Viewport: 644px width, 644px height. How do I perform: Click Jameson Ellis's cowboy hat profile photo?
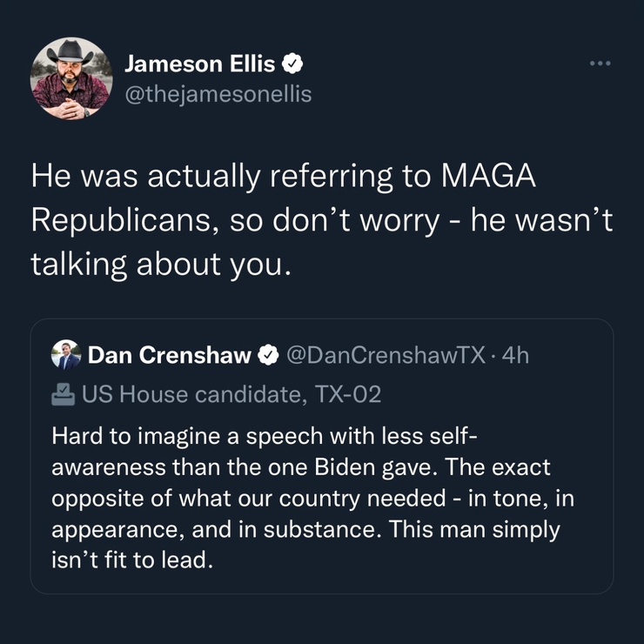coord(71,78)
